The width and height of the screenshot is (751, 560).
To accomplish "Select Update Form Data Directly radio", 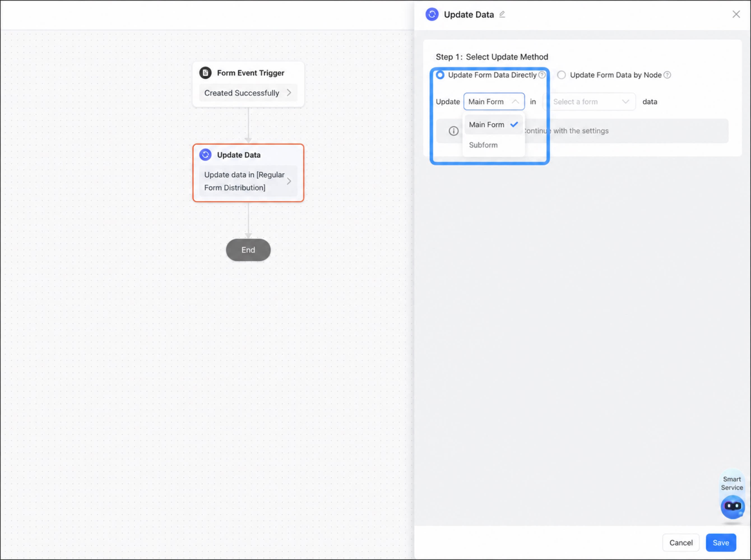I will (x=440, y=75).
